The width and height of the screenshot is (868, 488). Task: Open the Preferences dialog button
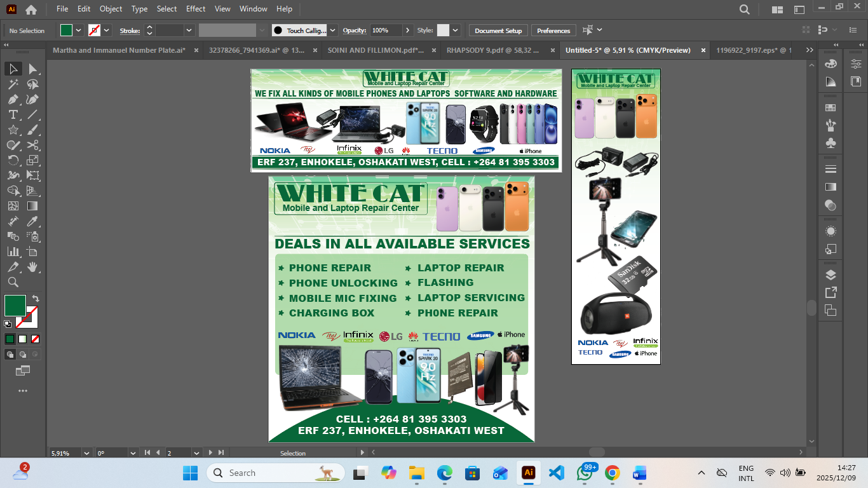(x=553, y=30)
